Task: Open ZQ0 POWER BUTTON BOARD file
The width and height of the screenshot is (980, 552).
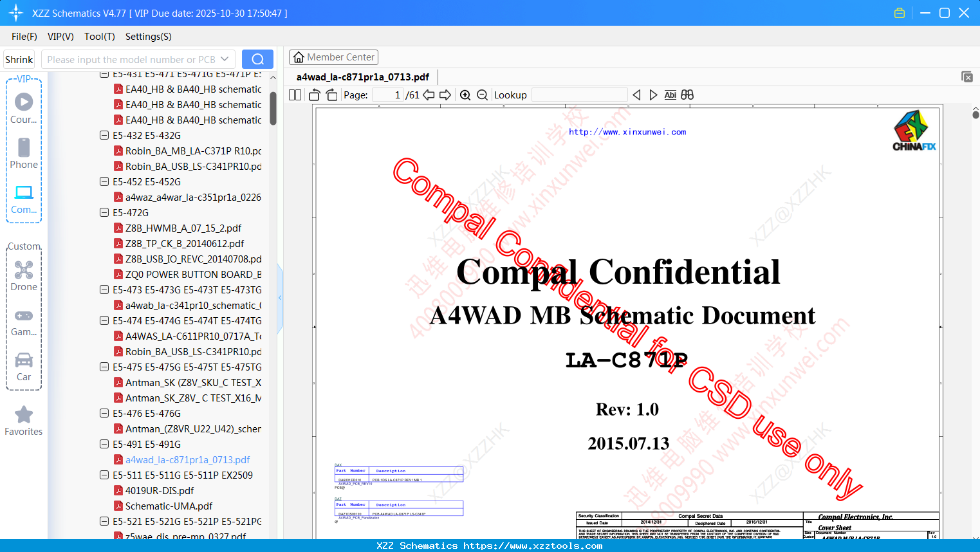Action: pyautogui.click(x=194, y=274)
